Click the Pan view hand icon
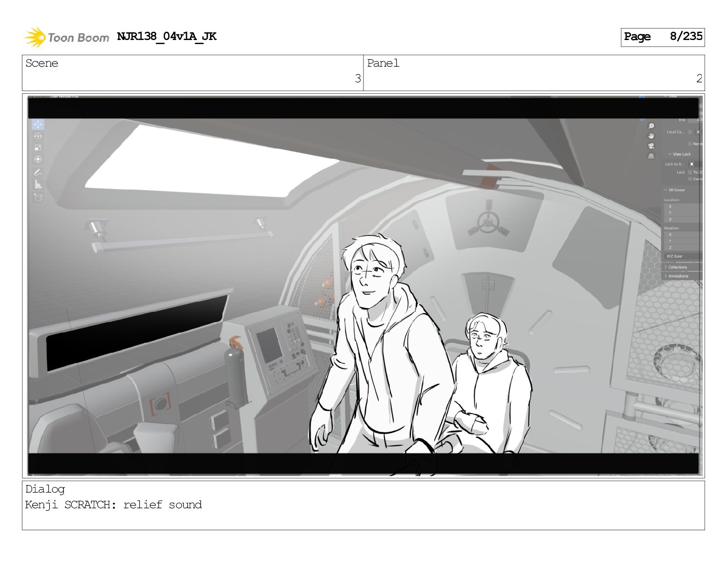This screenshot has height=563, width=728. (651, 136)
